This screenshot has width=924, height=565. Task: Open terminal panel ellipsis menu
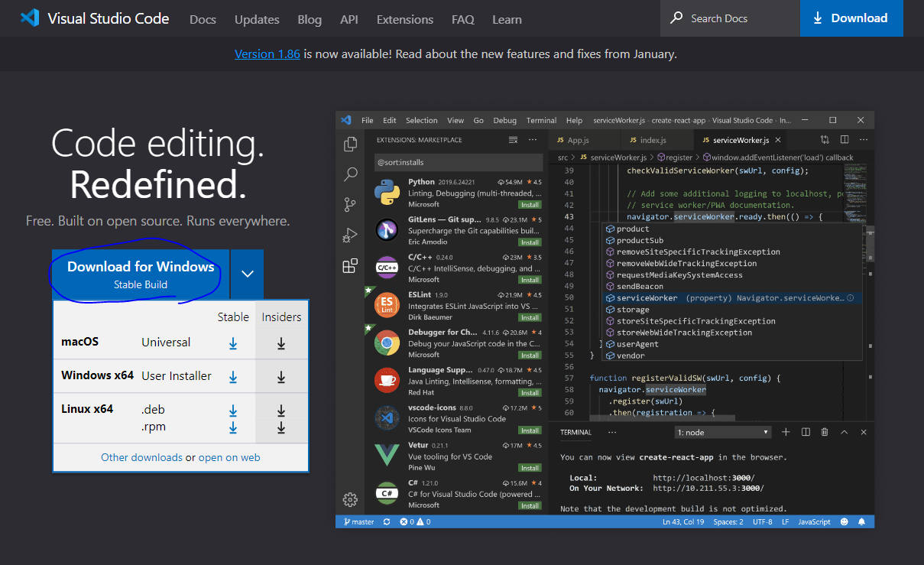[611, 432]
